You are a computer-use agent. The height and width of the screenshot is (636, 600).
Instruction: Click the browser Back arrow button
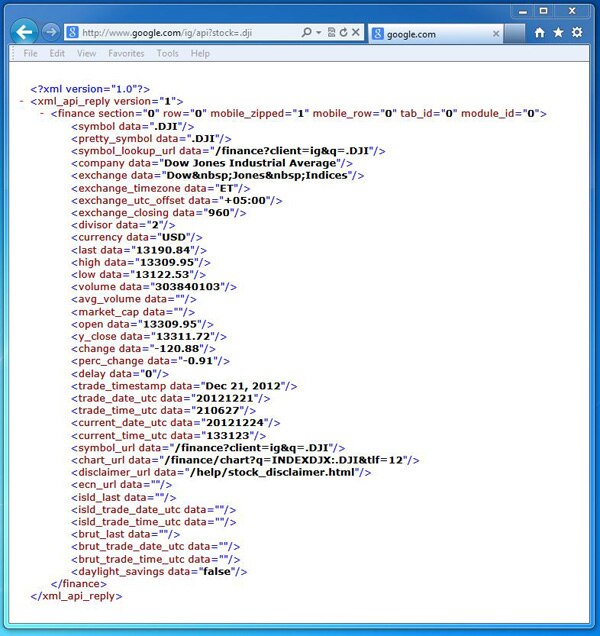pos(26,32)
